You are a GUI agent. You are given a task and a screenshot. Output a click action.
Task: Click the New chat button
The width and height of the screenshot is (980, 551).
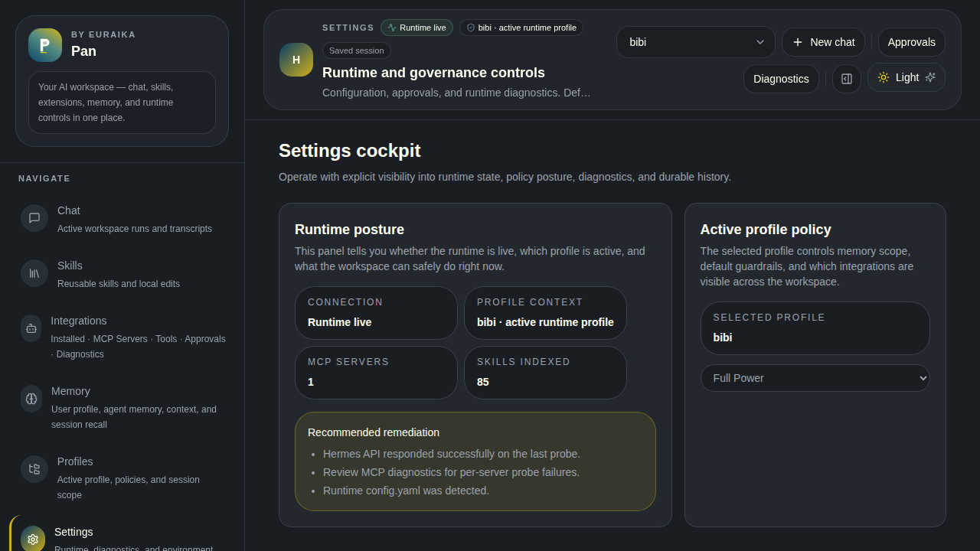(824, 42)
